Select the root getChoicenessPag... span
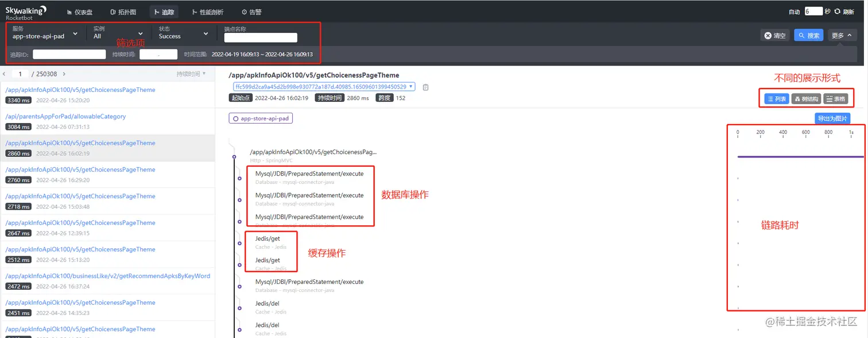 (313, 152)
